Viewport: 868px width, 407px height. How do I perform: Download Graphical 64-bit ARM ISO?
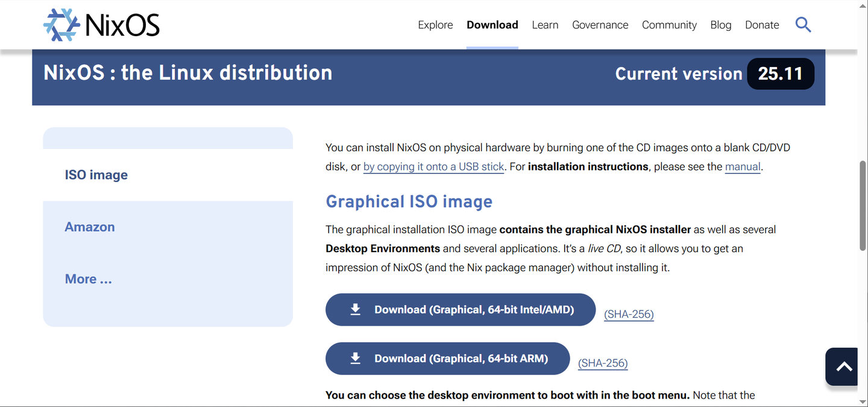click(x=447, y=358)
